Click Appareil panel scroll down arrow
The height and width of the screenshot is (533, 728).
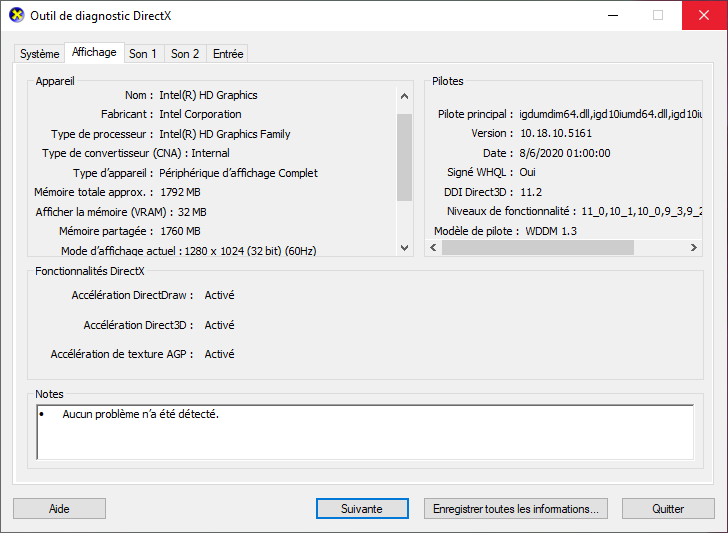pyautogui.click(x=404, y=247)
